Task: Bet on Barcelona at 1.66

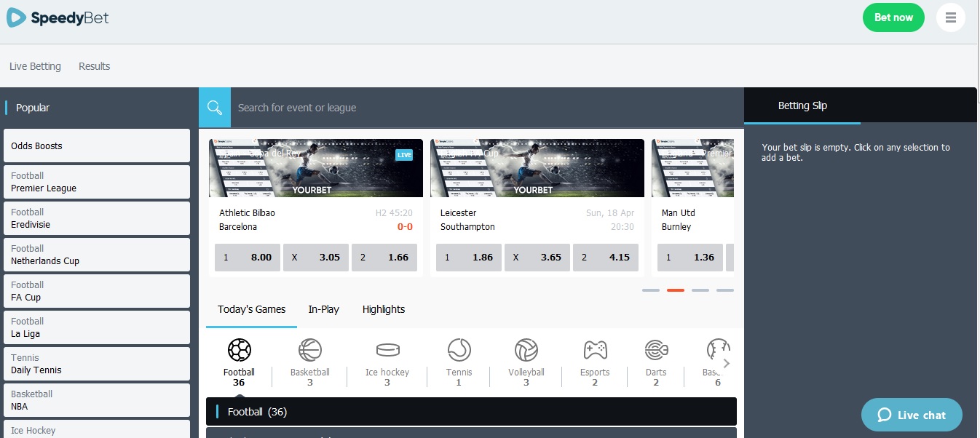Action: click(x=384, y=258)
